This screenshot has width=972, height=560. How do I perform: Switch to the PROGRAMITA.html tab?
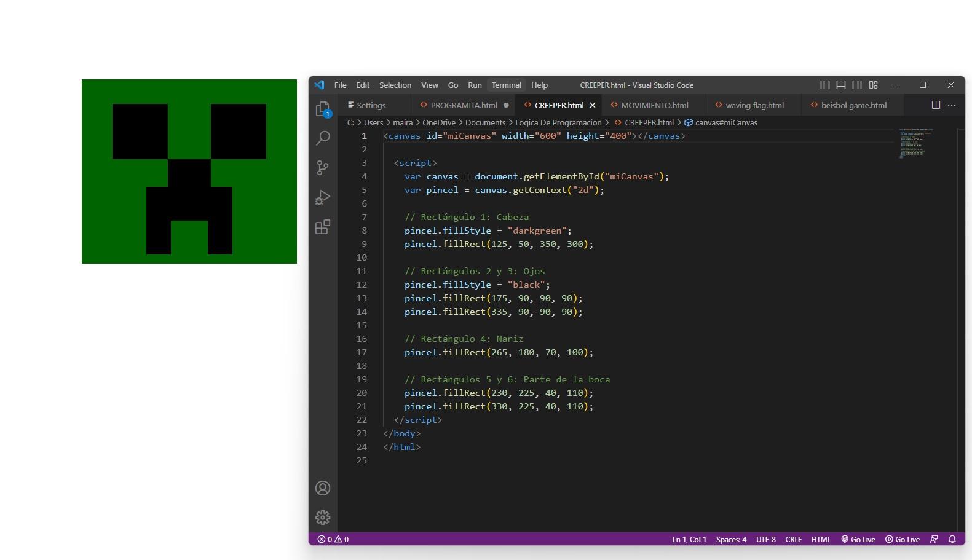coord(464,105)
